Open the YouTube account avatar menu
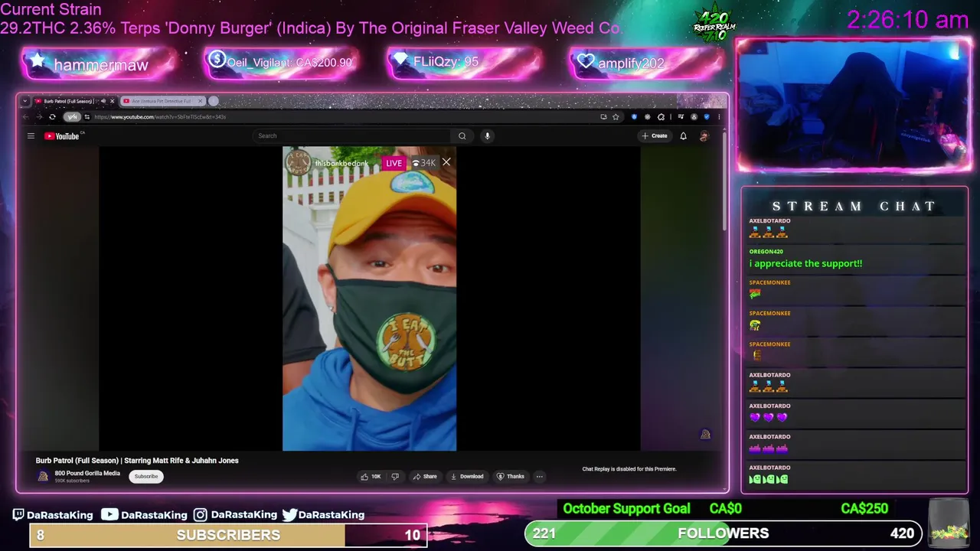 coord(704,136)
